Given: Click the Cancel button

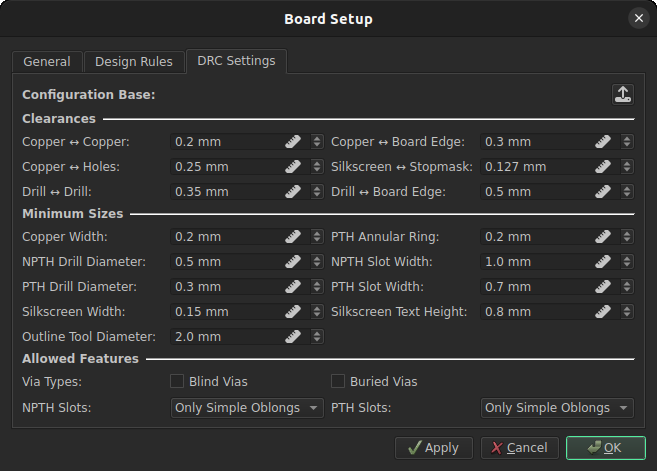Looking at the screenshot, I should tap(520, 448).
